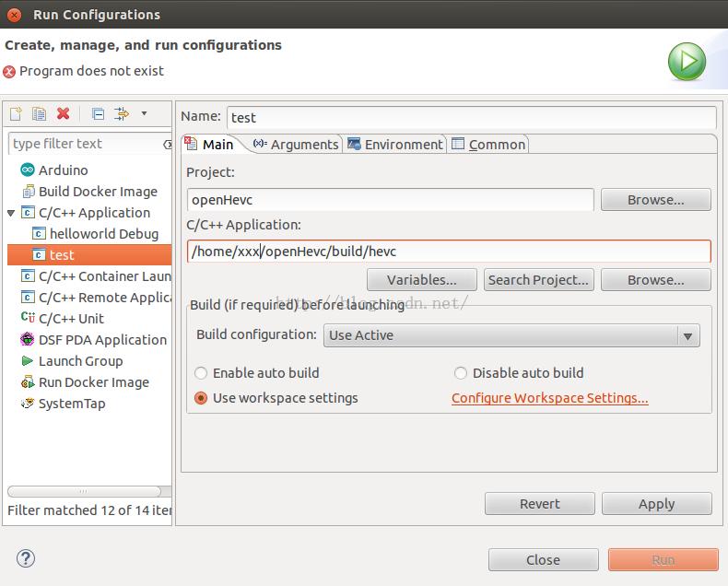The width and height of the screenshot is (728, 586).
Task: Duplicate the selected launch configuration
Action: (x=39, y=113)
